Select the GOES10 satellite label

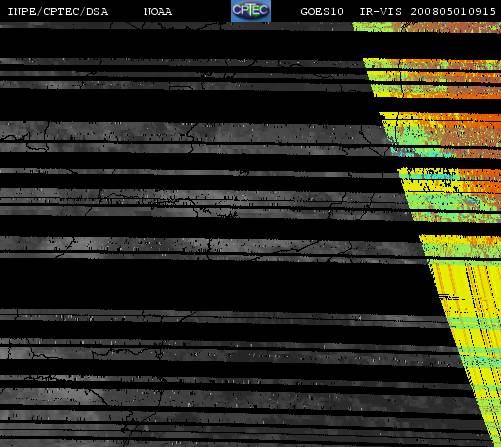[x=322, y=12]
